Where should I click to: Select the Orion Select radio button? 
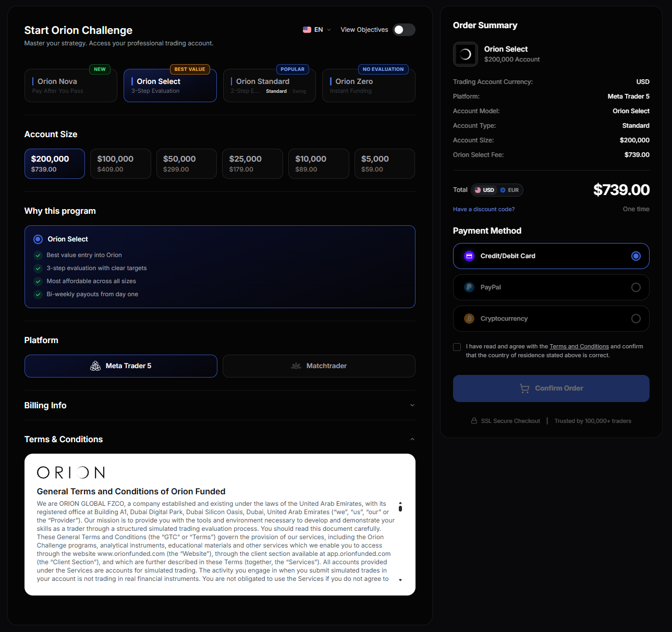click(x=38, y=239)
